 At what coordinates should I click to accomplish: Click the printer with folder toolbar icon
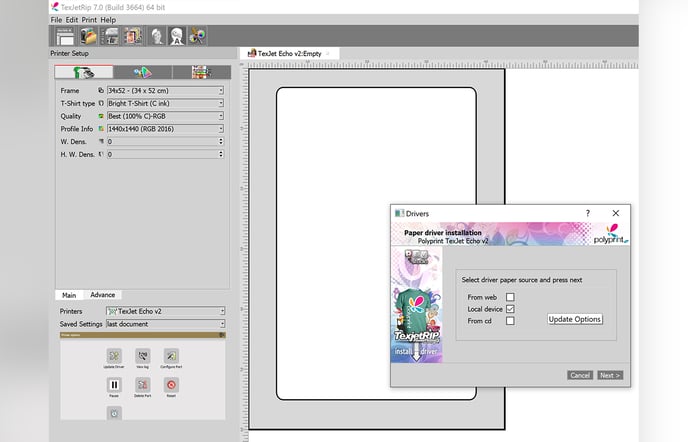[x=88, y=36]
